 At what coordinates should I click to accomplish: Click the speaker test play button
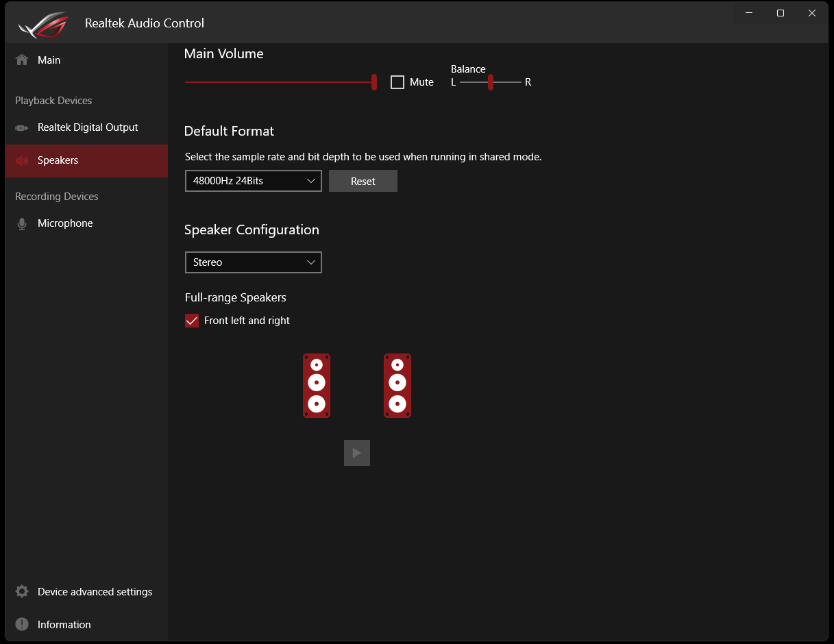pyautogui.click(x=356, y=452)
